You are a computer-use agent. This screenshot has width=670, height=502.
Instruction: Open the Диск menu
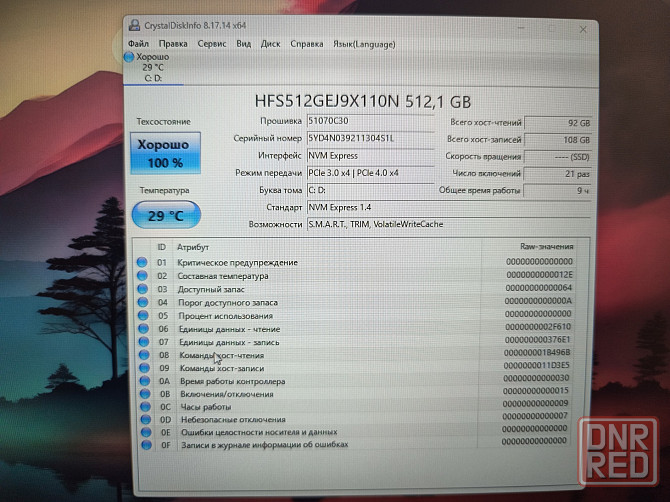270,44
